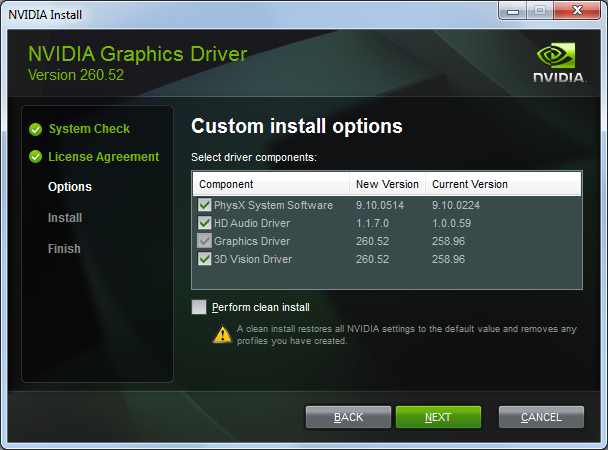Click the yellow warning triangle icon
The height and width of the screenshot is (450, 608).
tap(223, 334)
